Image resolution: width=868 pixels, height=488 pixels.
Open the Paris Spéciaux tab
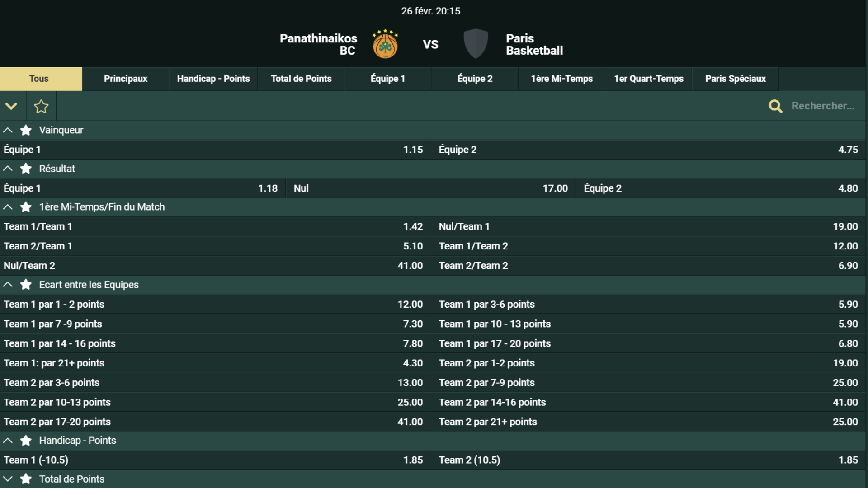pyautogui.click(x=736, y=79)
